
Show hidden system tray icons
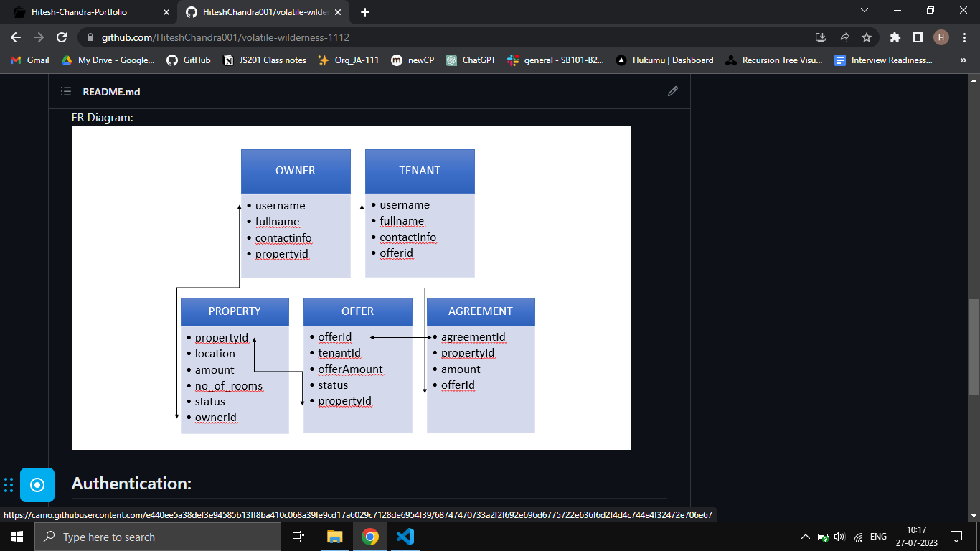(x=805, y=537)
